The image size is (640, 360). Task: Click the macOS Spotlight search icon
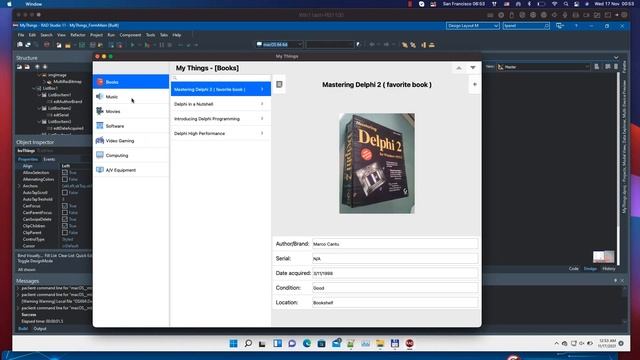pyautogui.click(x=566, y=4)
